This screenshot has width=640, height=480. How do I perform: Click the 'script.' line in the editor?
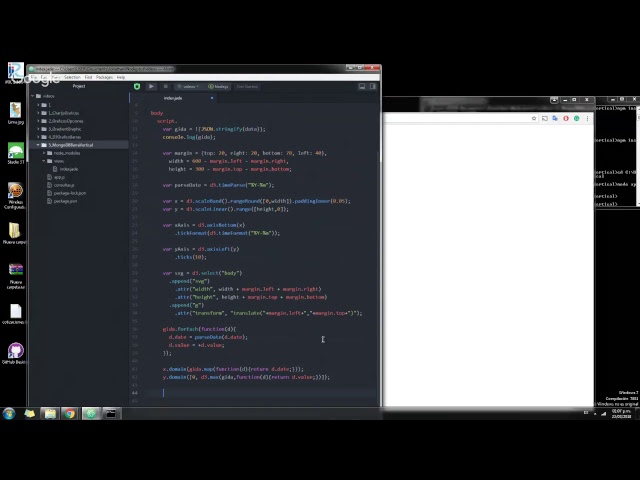coord(167,121)
